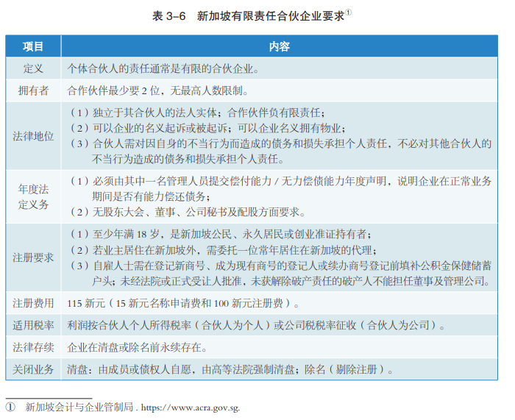
Task: Click the 注册费用 row label
Action: point(33,302)
